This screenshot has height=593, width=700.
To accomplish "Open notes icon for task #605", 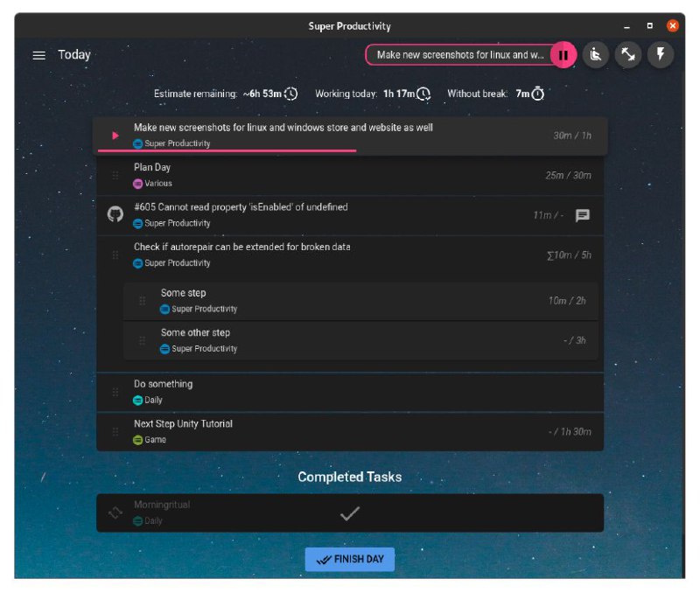I will pos(582,215).
